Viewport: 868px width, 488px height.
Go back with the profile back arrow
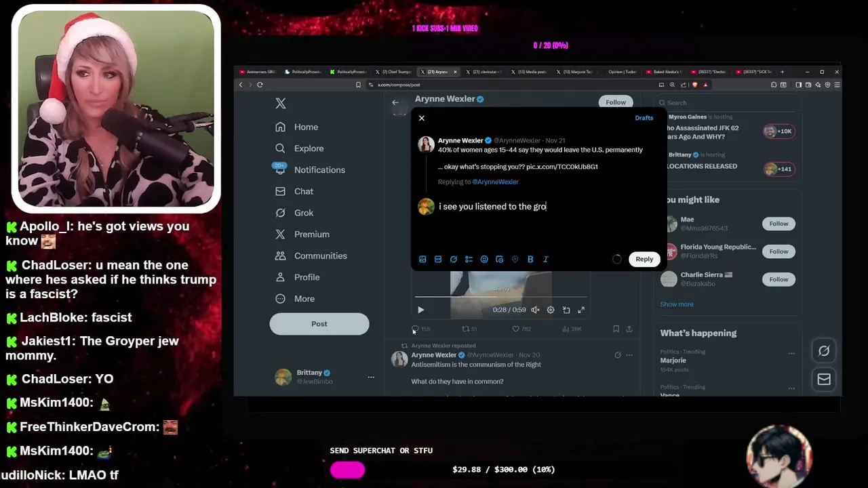[x=395, y=102]
